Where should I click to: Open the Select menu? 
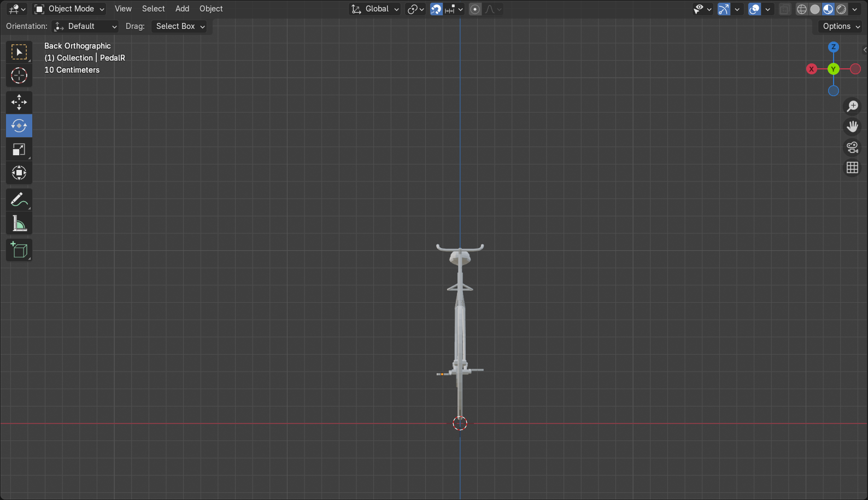(x=153, y=9)
